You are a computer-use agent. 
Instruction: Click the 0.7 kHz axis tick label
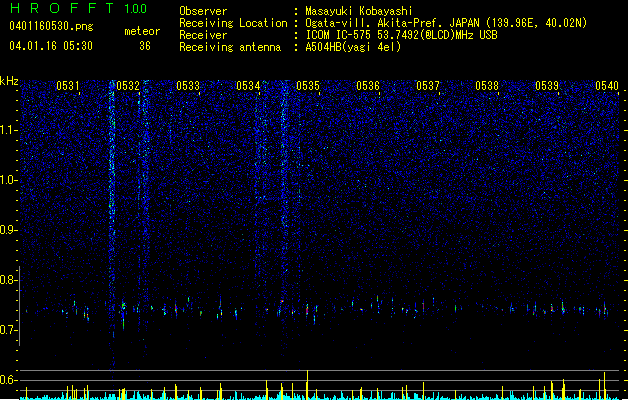(x=9, y=330)
